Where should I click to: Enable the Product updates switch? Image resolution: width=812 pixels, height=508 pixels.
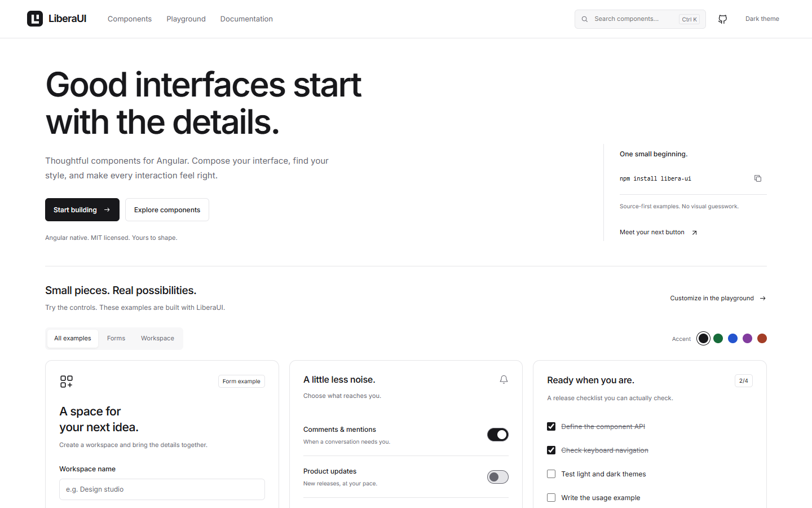coord(498,477)
